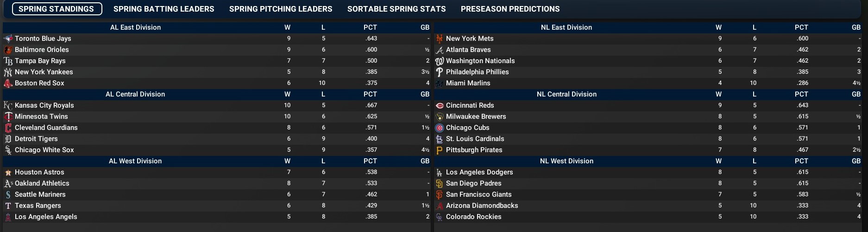Image resolution: width=868 pixels, height=232 pixels.
Task: Click the Baltimore Orioles logo icon
Action: pos(8,50)
